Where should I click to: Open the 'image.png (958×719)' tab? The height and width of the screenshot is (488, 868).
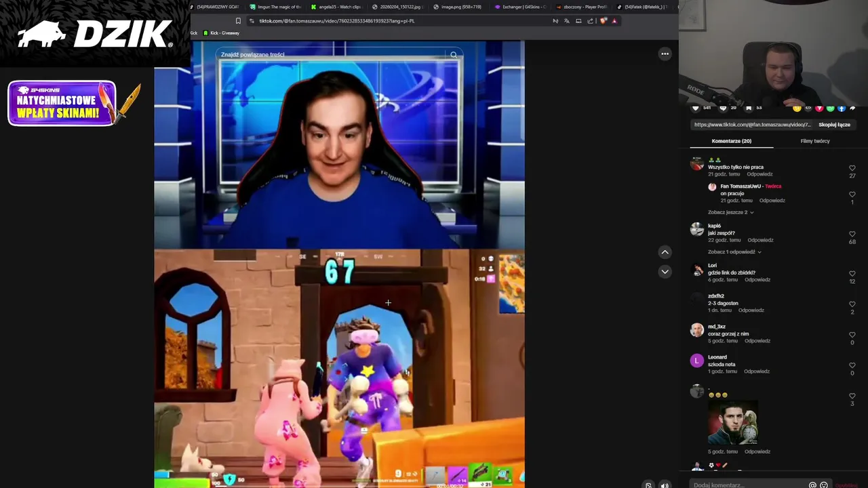[458, 7]
